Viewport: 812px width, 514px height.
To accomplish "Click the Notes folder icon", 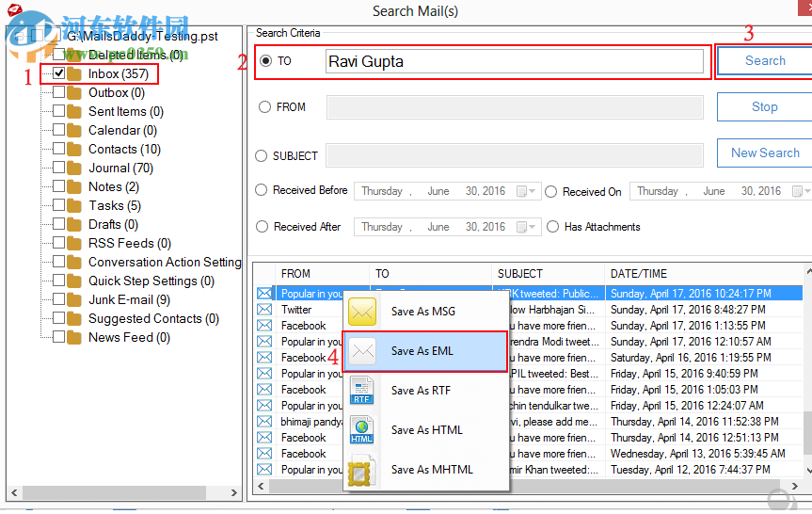I will pos(74,187).
